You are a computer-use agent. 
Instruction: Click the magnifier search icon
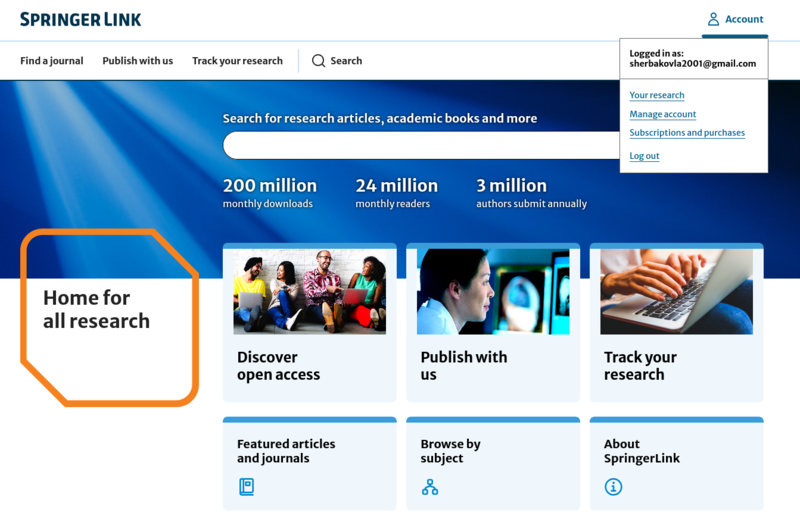[x=318, y=61]
